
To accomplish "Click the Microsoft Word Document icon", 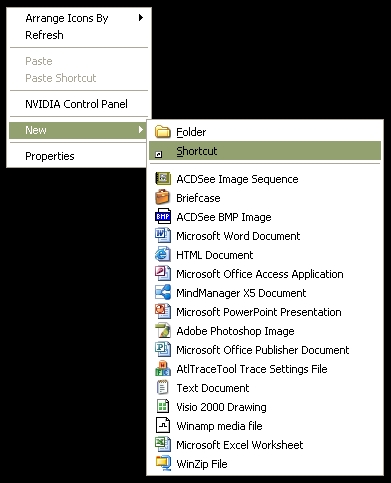I will pos(163,236).
